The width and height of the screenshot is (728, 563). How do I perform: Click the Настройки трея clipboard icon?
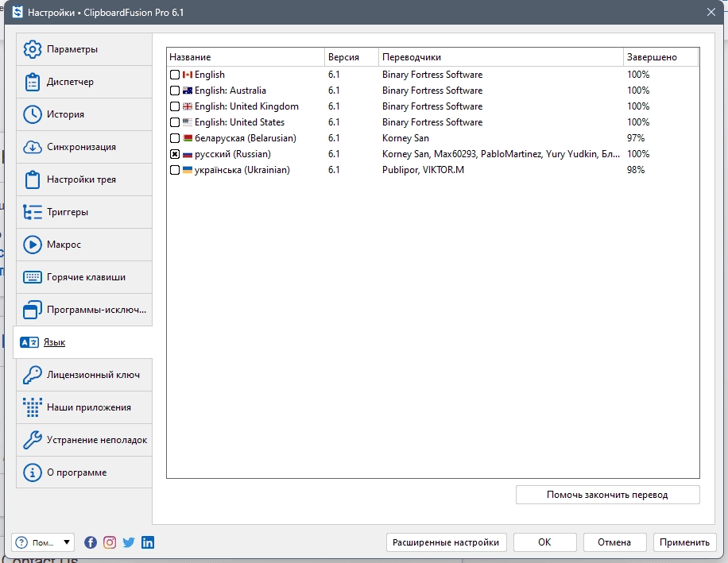32,179
